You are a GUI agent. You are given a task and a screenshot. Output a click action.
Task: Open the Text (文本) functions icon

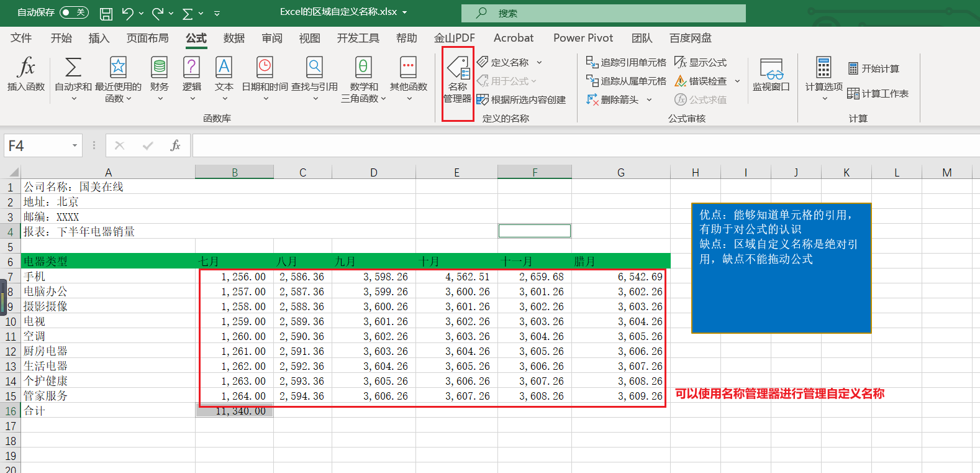(224, 67)
